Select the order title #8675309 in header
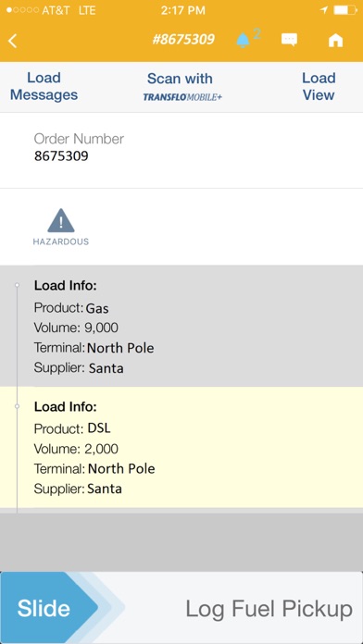 click(183, 40)
